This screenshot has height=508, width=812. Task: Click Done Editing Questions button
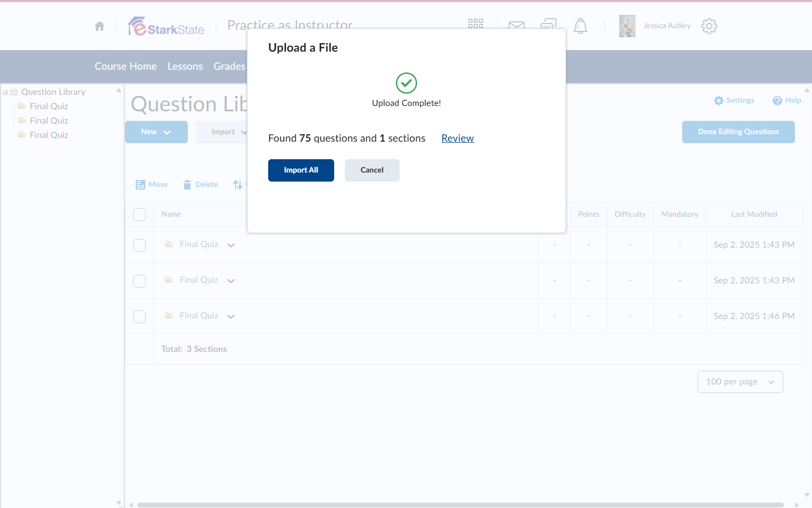point(739,132)
